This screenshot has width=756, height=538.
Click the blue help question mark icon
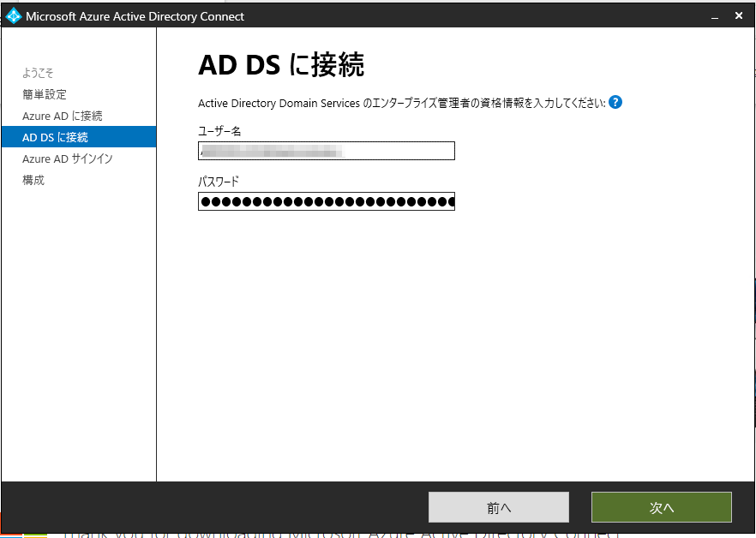[x=615, y=102]
